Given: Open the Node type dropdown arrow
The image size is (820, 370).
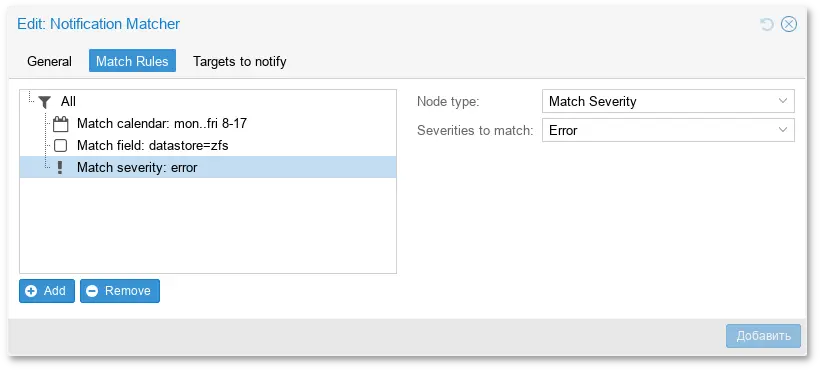Looking at the screenshot, I should click(x=782, y=101).
